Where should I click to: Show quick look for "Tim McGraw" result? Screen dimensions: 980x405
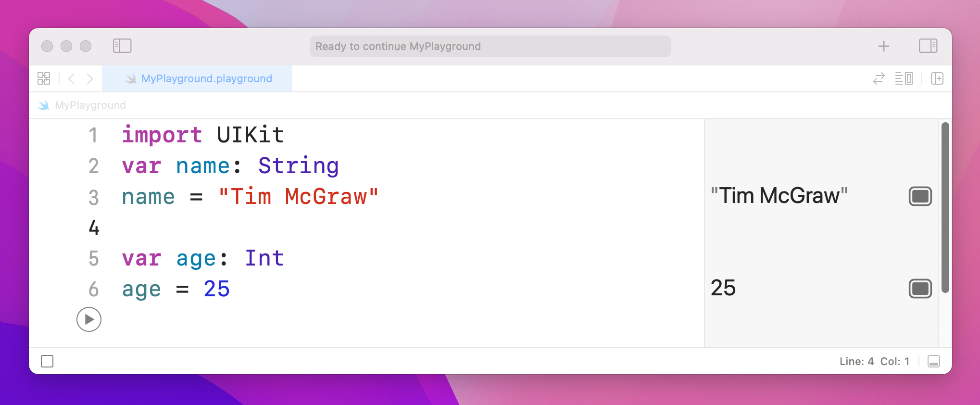click(920, 196)
